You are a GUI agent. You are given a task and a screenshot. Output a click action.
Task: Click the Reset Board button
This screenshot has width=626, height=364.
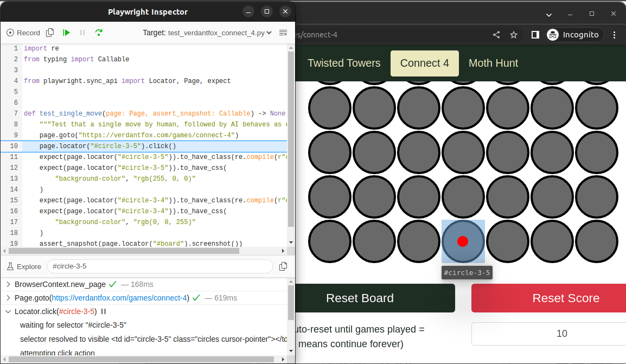(x=375, y=298)
